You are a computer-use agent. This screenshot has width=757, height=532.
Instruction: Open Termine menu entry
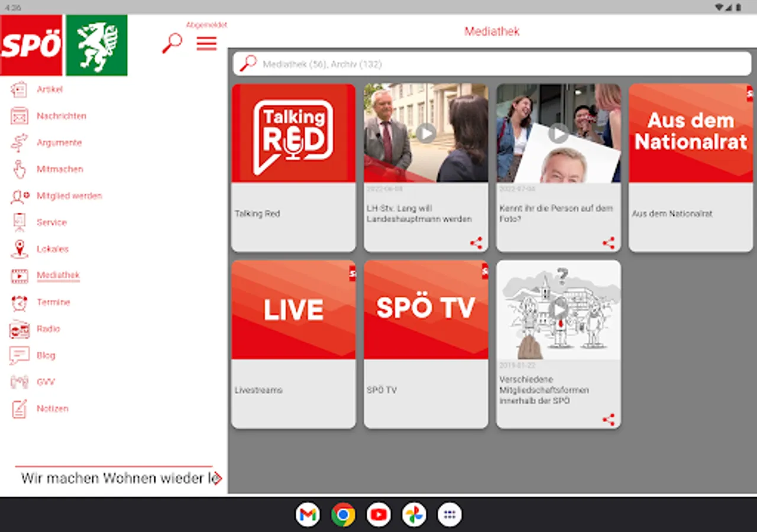click(x=53, y=302)
